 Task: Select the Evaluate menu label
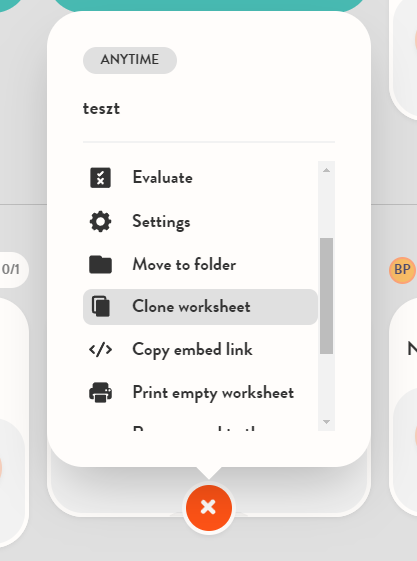tap(163, 177)
